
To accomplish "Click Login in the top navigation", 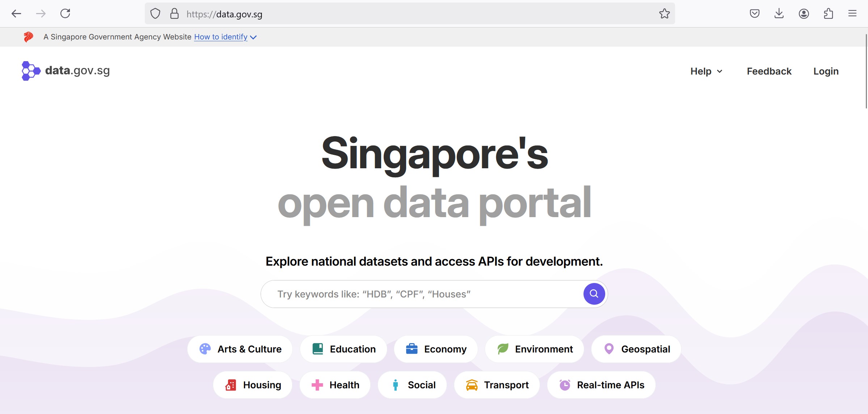I will 826,71.
